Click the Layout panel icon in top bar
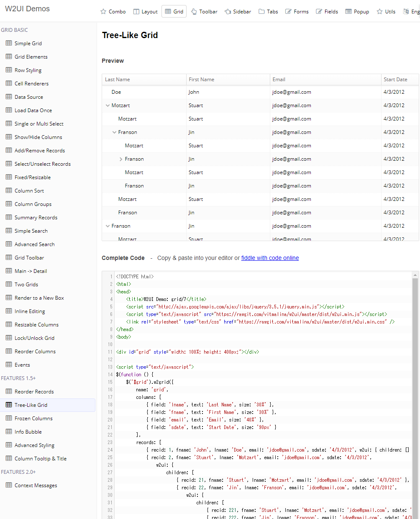 [136, 12]
